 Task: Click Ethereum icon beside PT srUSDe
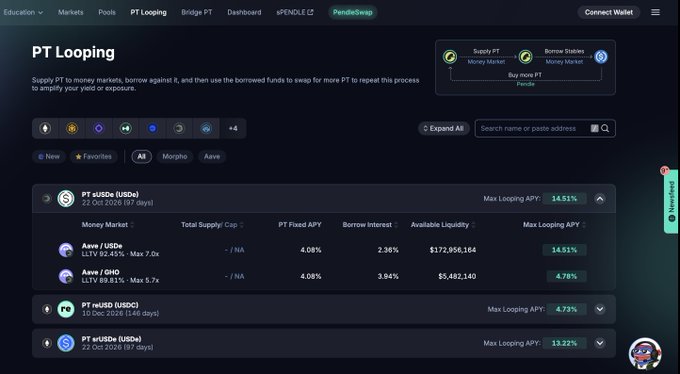(x=46, y=343)
